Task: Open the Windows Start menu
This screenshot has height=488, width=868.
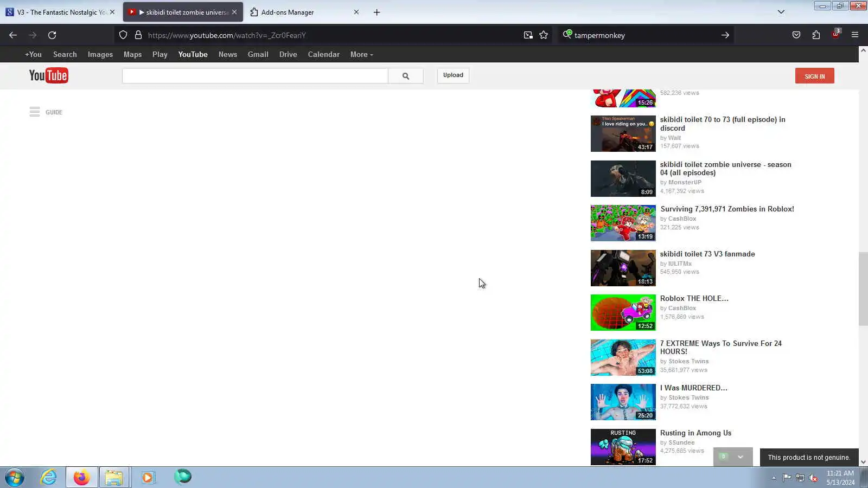Action: click(x=15, y=478)
